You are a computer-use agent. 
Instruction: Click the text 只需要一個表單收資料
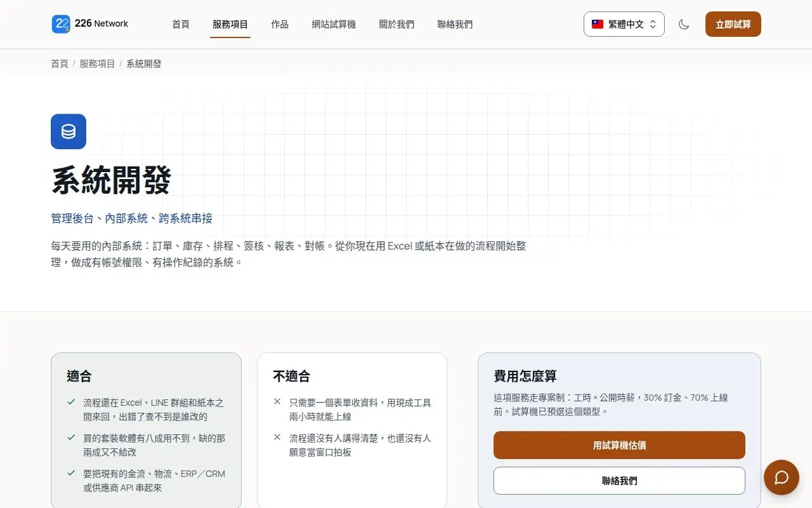tap(334, 403)
